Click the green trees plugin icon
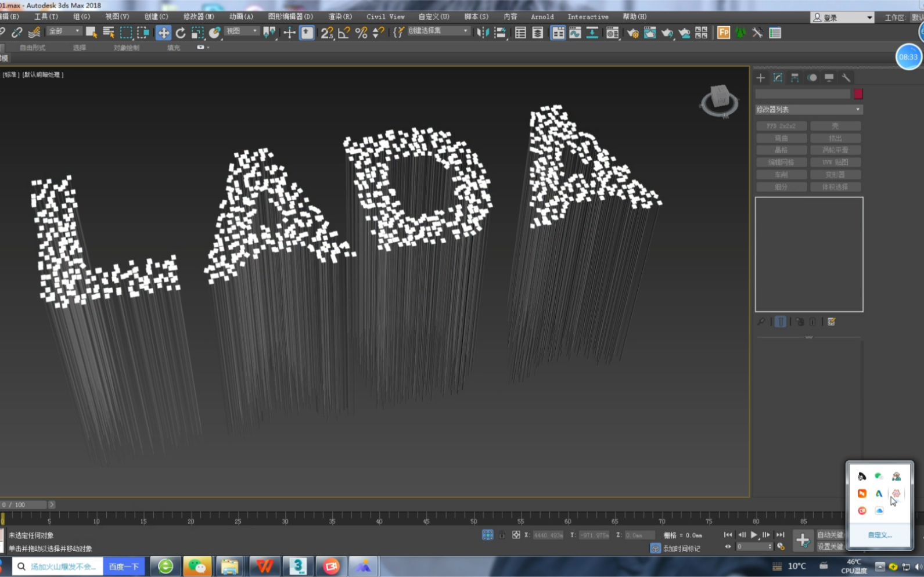924x577 pixels. click(x=740, y=33)
